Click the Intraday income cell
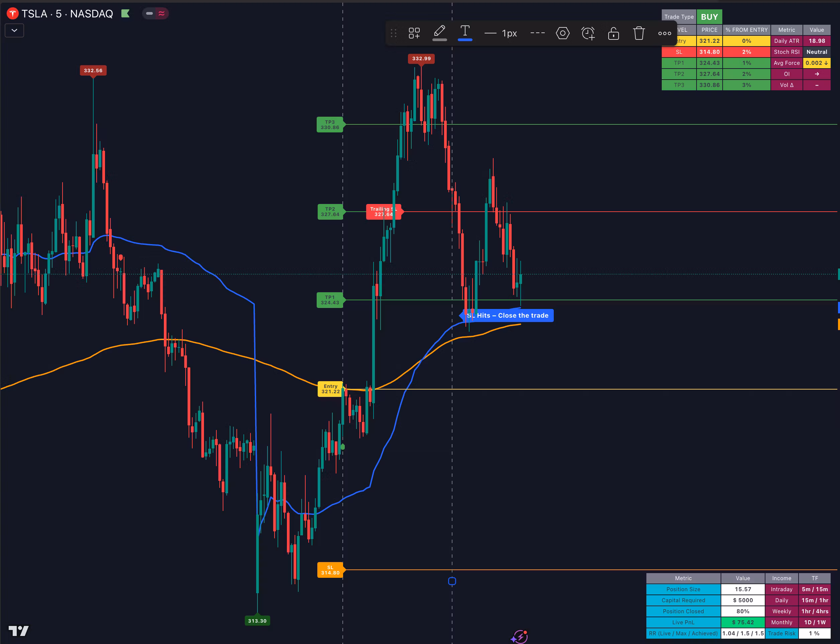 coord(782,589)
